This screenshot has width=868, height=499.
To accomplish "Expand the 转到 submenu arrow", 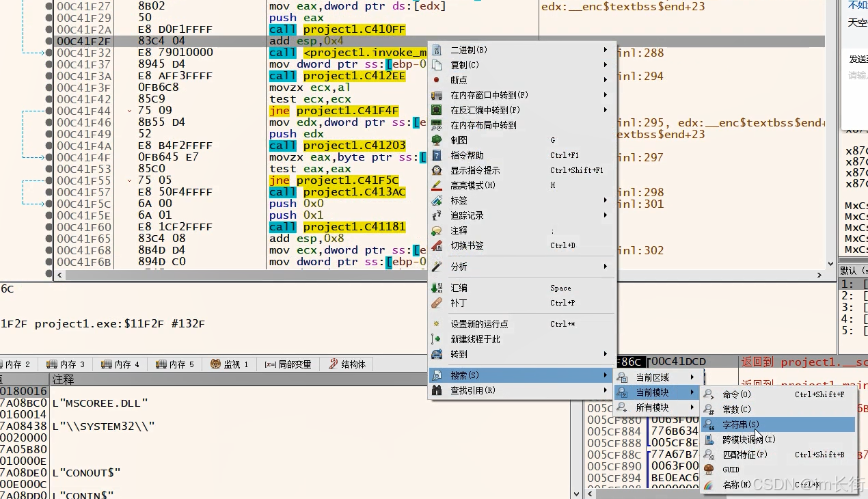I will coord(606,354).
